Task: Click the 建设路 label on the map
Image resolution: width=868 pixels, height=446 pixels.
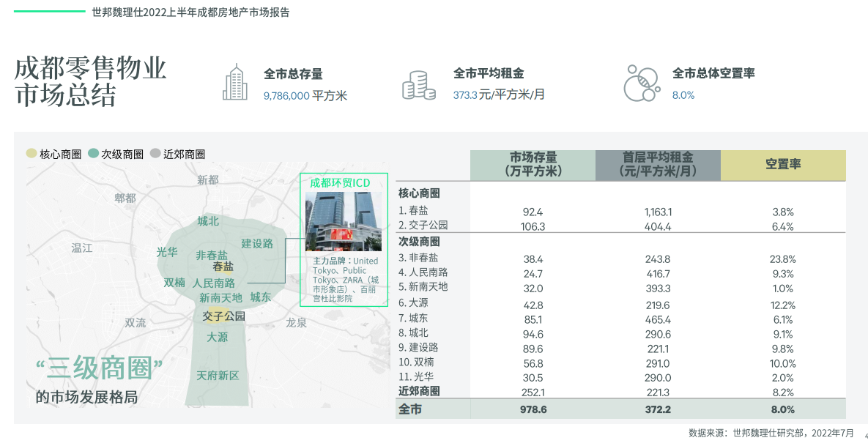Action: pyautogui.click(x=257, y=243)
